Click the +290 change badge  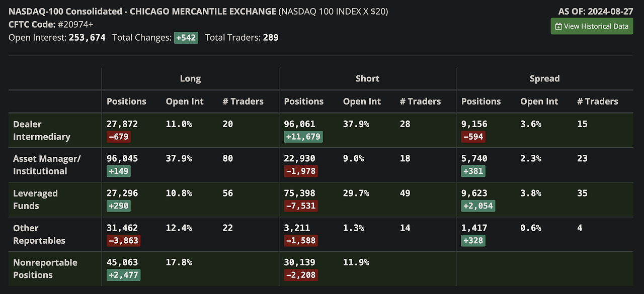click(x=119, y=206)
